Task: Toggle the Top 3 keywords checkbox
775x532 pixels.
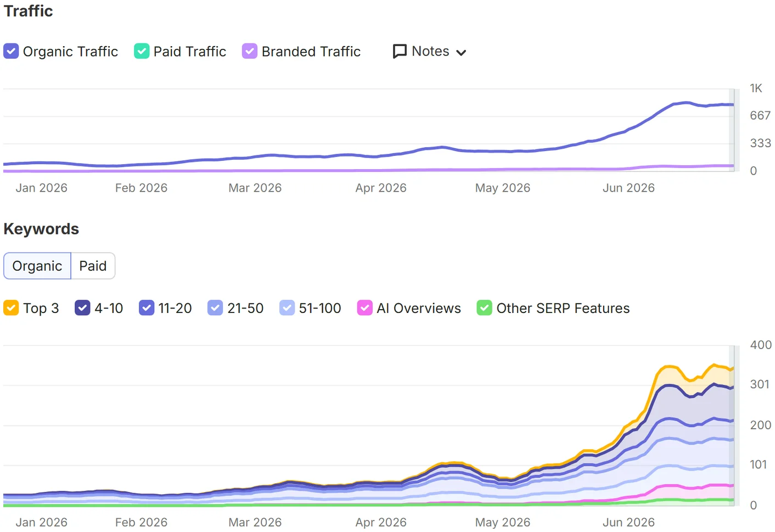Action: pyautogui.click(x=11, y=308)
